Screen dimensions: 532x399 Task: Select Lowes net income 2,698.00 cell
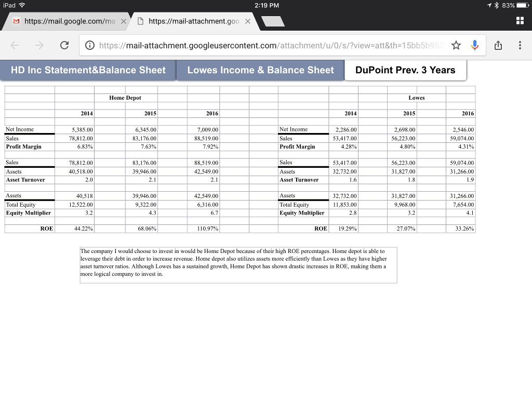pos(402,129)
